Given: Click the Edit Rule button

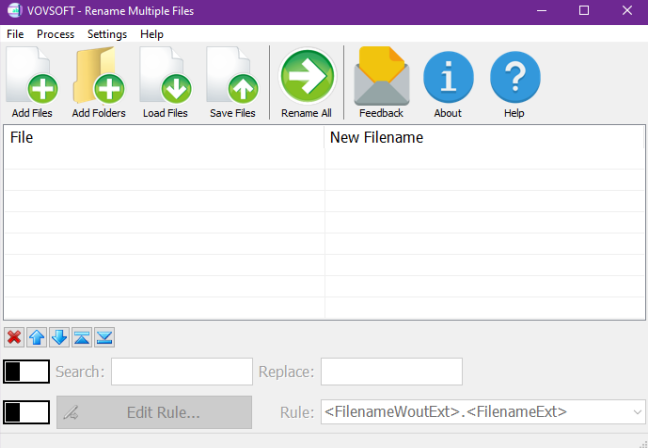Looking at the screenshot, I should point(154,412).
